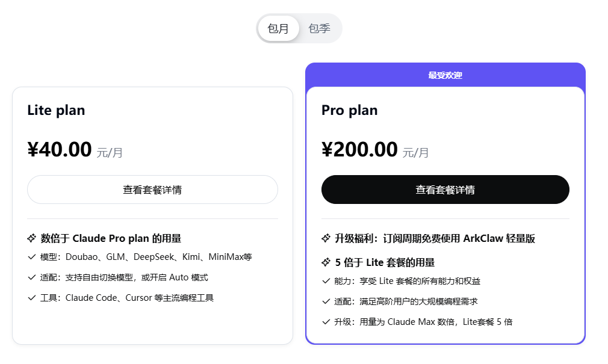The width and height of the screenshot is (608, 364).
Task: Click 数倍于 Claude Pro plan 的用量 text
Action: pos(111,238)
